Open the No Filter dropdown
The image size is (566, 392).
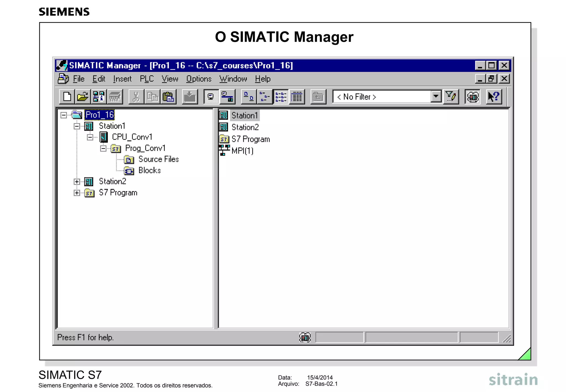[x=436, y=97]
